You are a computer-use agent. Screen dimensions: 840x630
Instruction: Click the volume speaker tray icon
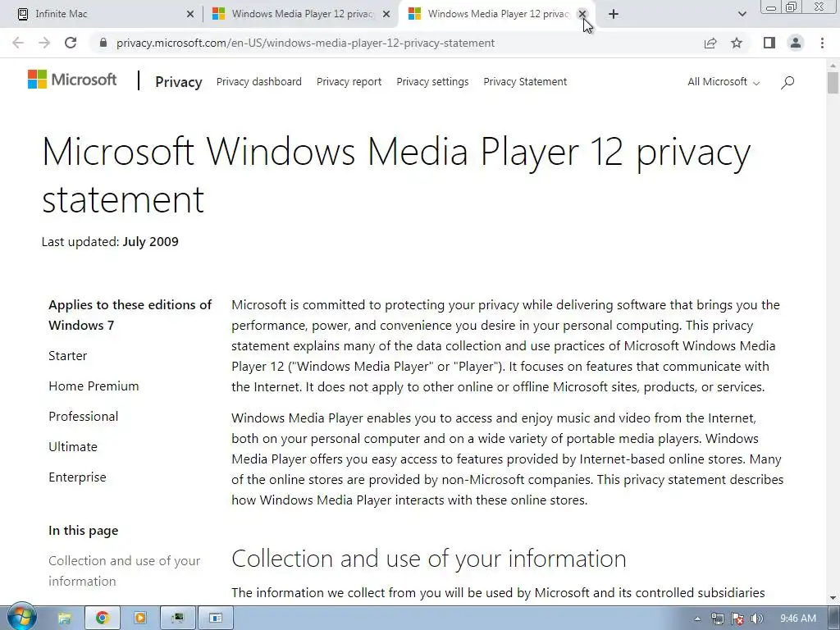click(x=756, y=619)
